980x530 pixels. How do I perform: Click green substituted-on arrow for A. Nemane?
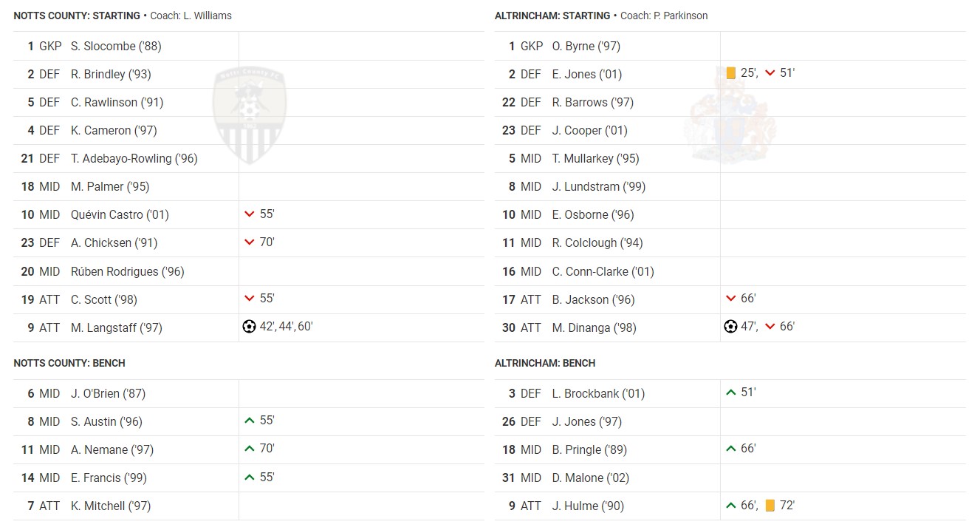[x=250, y=449]
